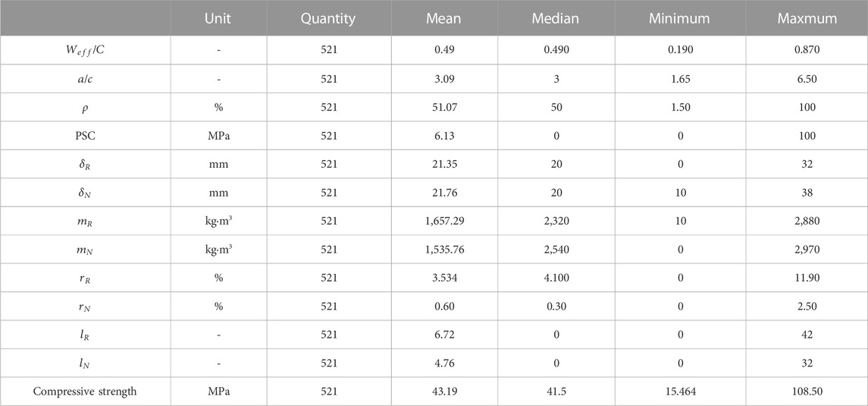868x406 pixels.
Task: Select the median value 2,540
Action: coord(555,249)
